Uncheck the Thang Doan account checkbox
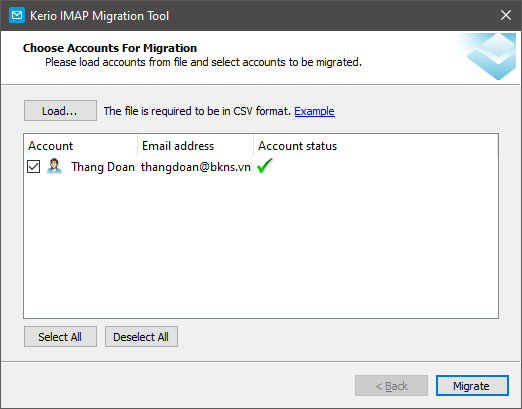The width and height of the screenshot is (522, 409). (33, 166)
